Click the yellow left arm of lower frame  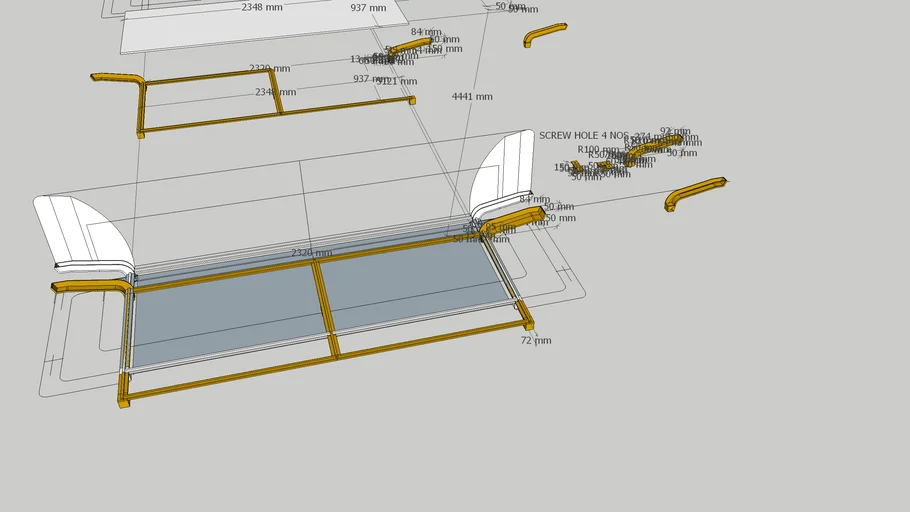pyautogui.click(x=90, y=286)
